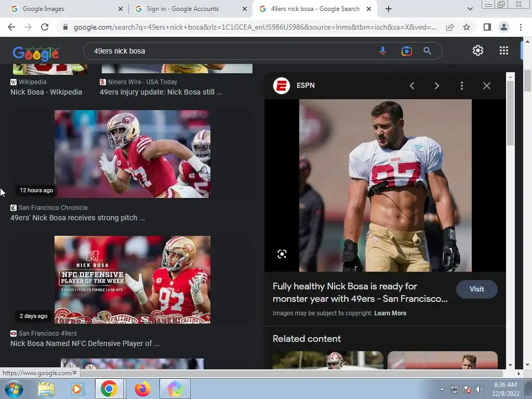532x399 pixels.
Task: Open Nick Bosa Named NFC Defensive Player
Action: pyautogui.click(x=85, y=343)
